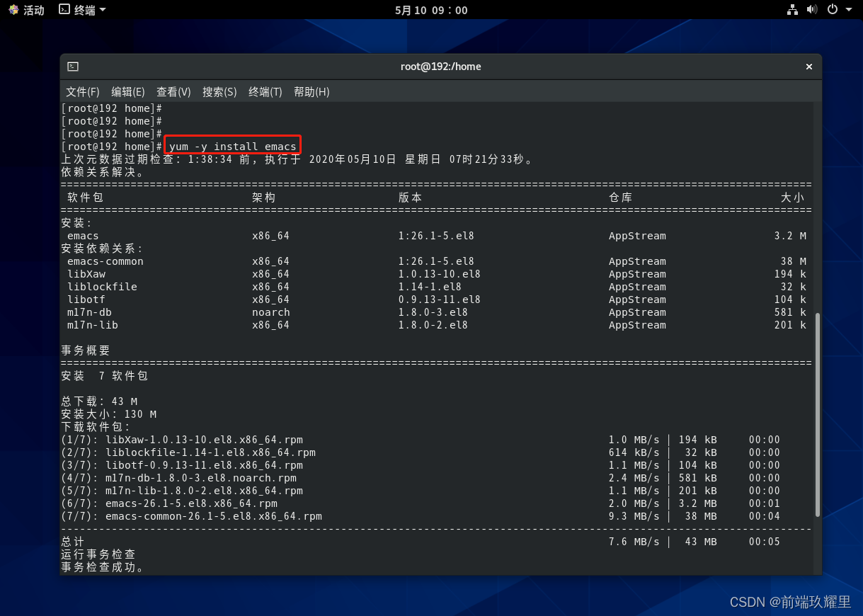Click the command text yum -y install emacs

[x=233, y=147]
